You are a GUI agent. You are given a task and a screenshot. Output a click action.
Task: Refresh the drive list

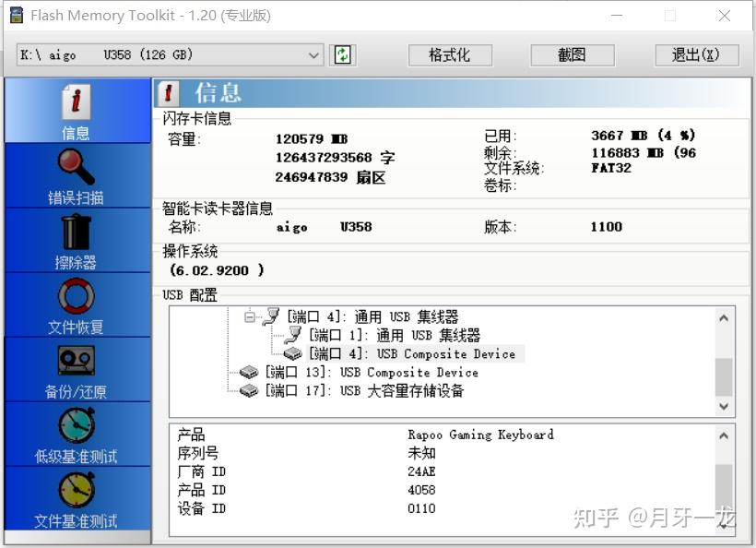tap(341, 54)
